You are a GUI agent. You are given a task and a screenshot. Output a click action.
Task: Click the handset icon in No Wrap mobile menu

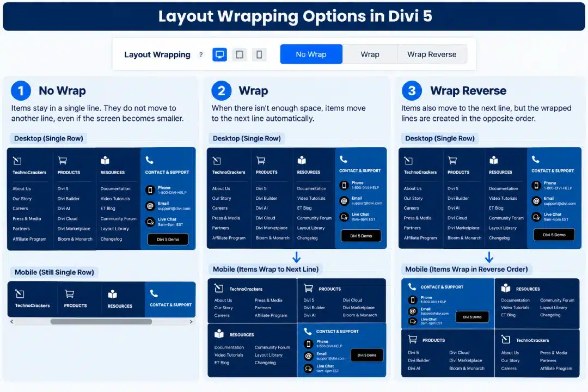tap(154, 293)
